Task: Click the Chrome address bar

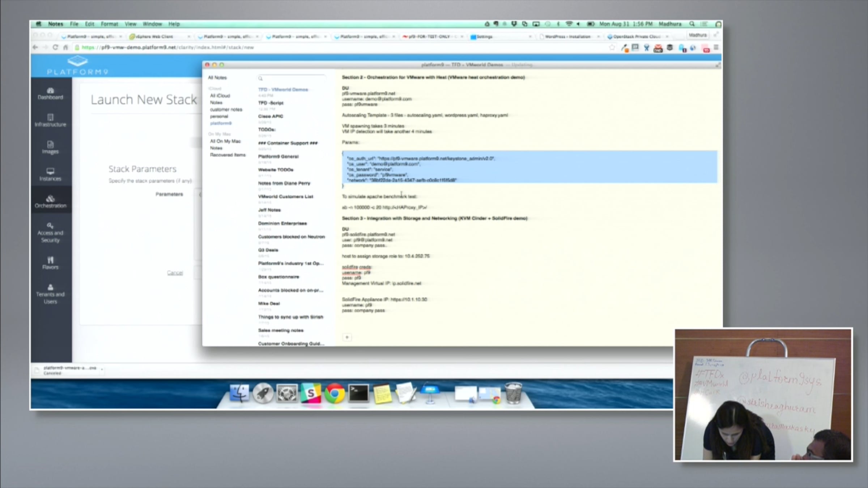Action: 340,47
